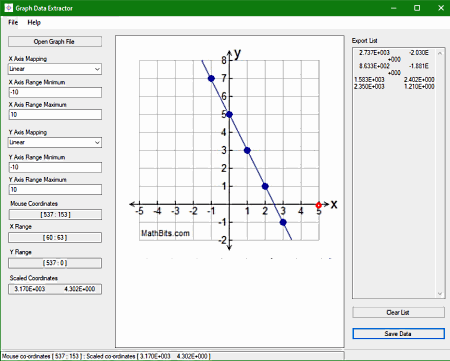Select the 2.350E+003 export list entry
The width and height of the screenshot is (450, 361).
coord(394,87)
